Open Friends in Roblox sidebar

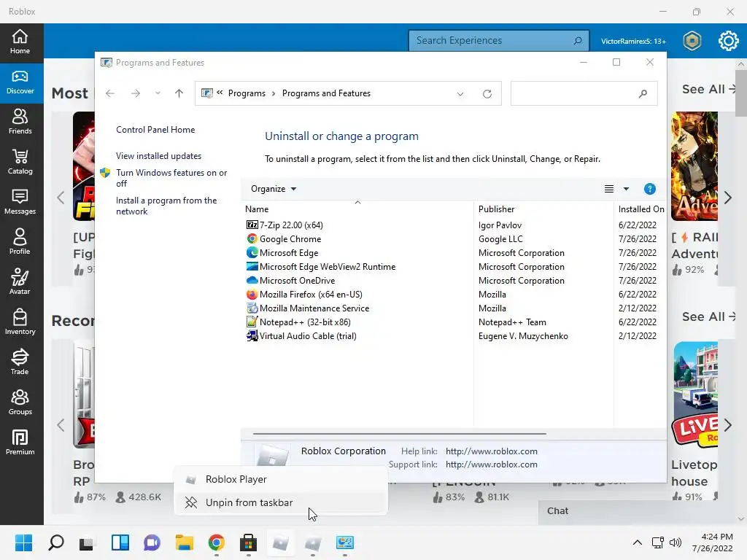pos(20,122)
